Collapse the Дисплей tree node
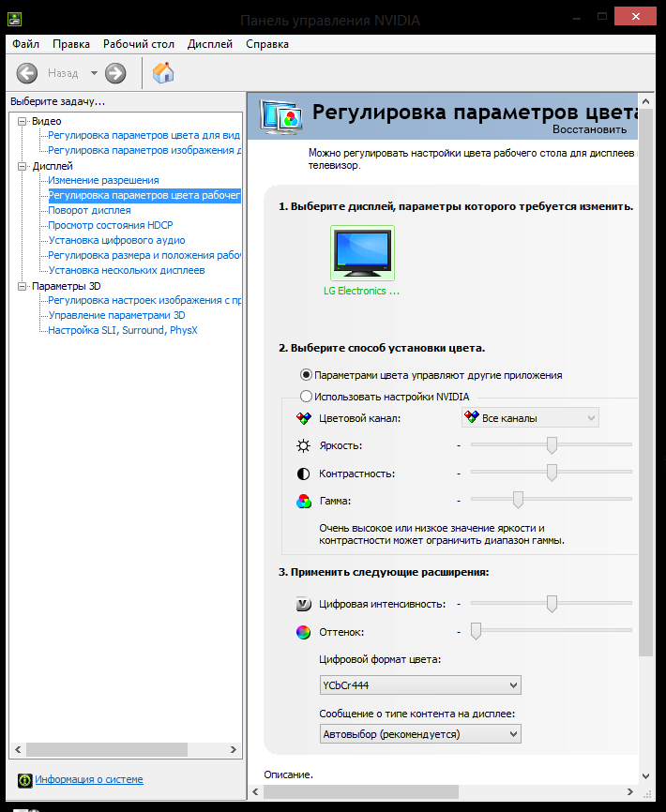This screenshot has height=812, width=666. 23,166
